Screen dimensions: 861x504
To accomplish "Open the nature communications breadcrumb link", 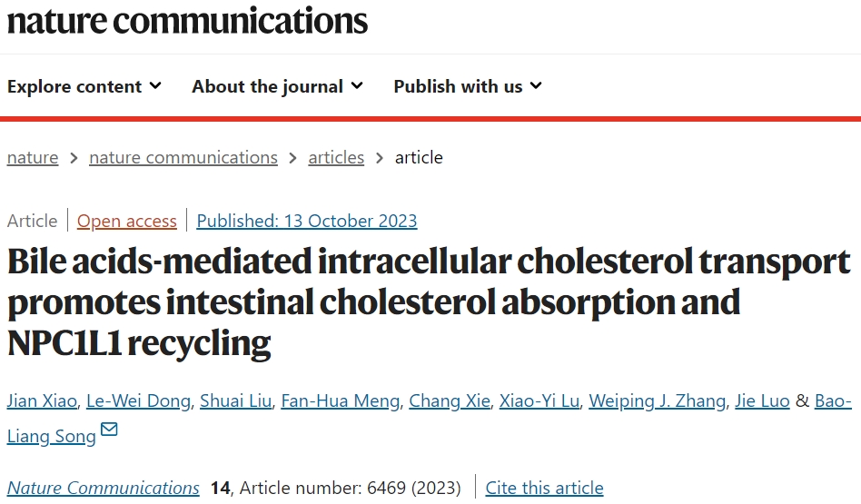I will pos(183,158).
